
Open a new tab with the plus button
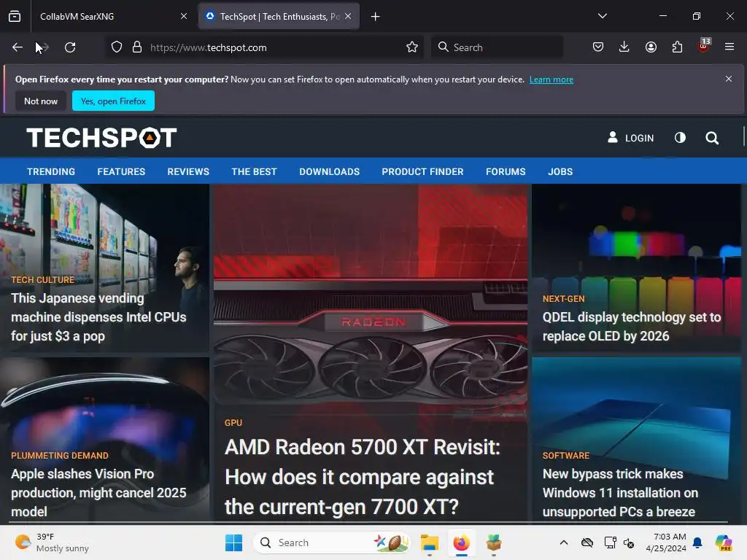(x=376, y=17)
